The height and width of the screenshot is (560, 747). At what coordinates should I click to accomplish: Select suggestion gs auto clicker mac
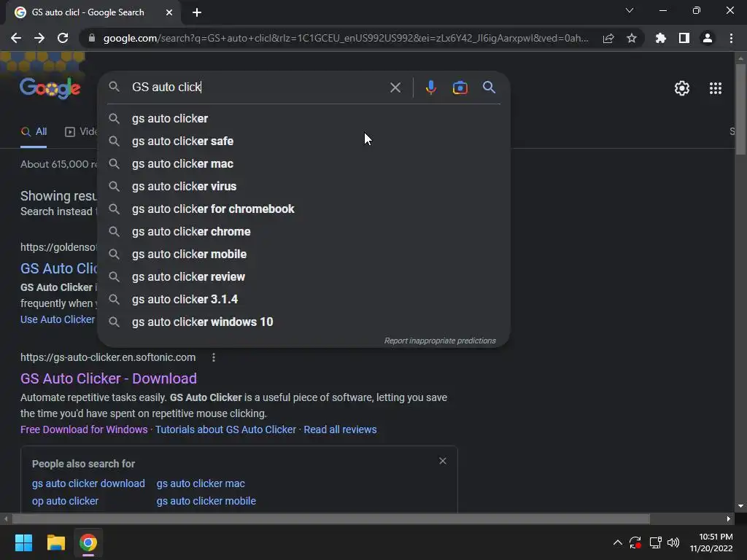pyautogui.click(x=303, y=164)
